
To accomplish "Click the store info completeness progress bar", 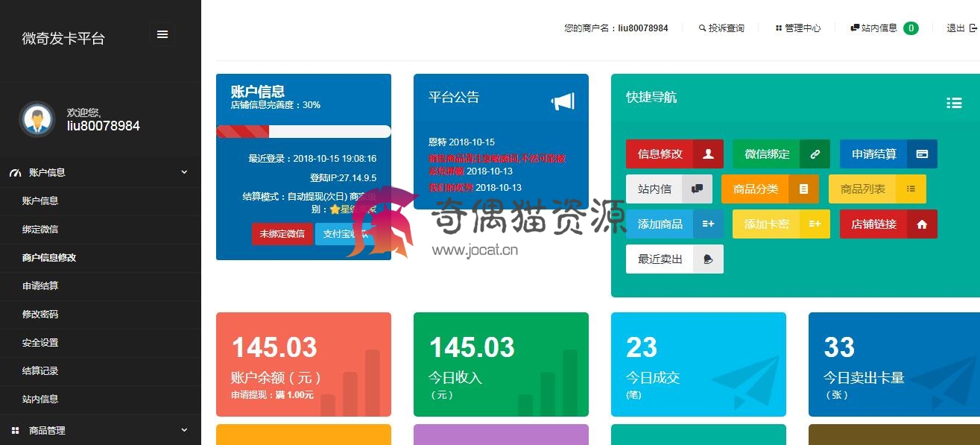I will (x=303, y=132).
